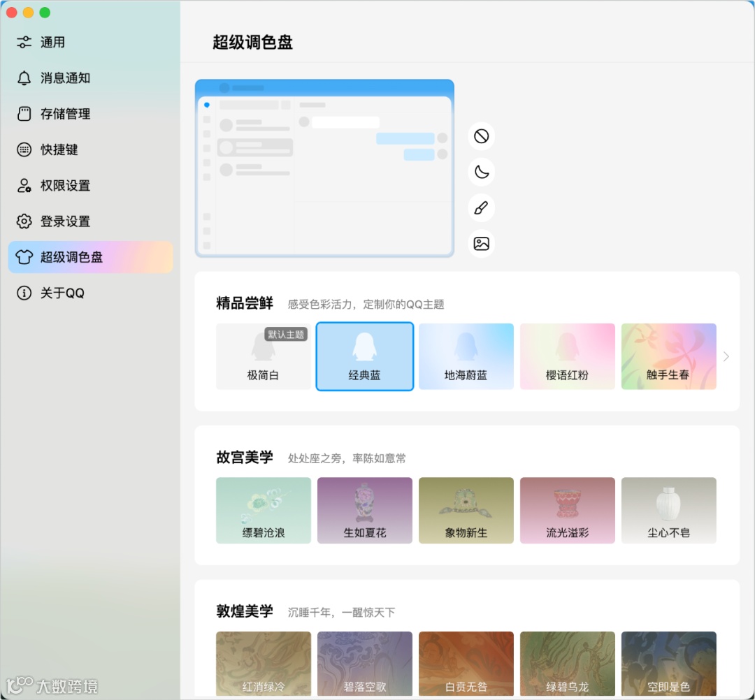
Task: Select the 经典蓝 theme card
Action: [x=364, y=356]
